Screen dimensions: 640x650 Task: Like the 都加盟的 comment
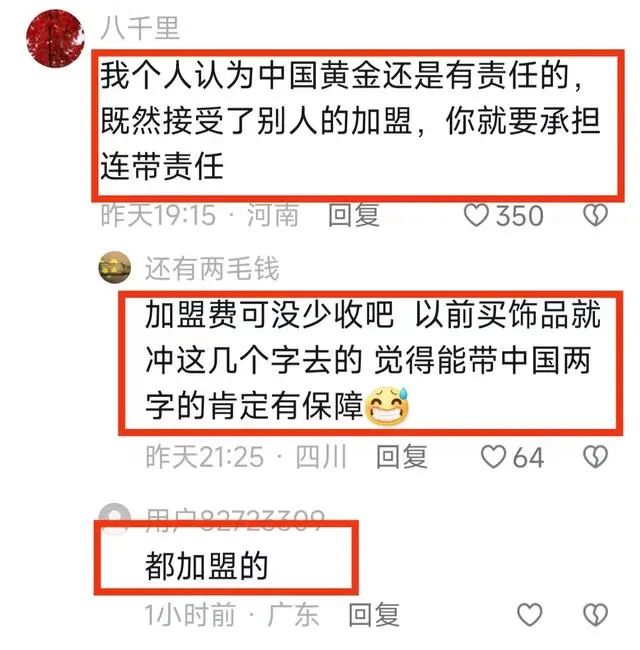[530, 614]
